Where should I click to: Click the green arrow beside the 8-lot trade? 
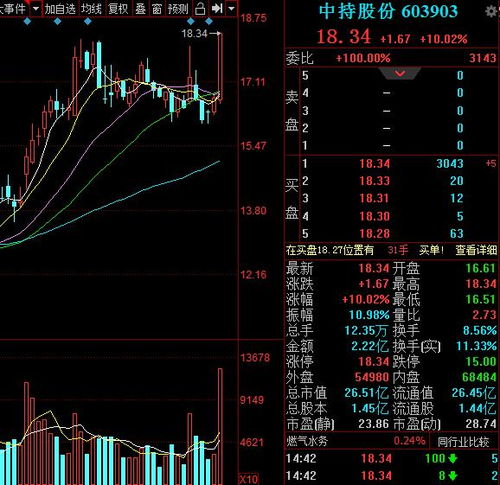pyautogui.click(x=453, y=476)
